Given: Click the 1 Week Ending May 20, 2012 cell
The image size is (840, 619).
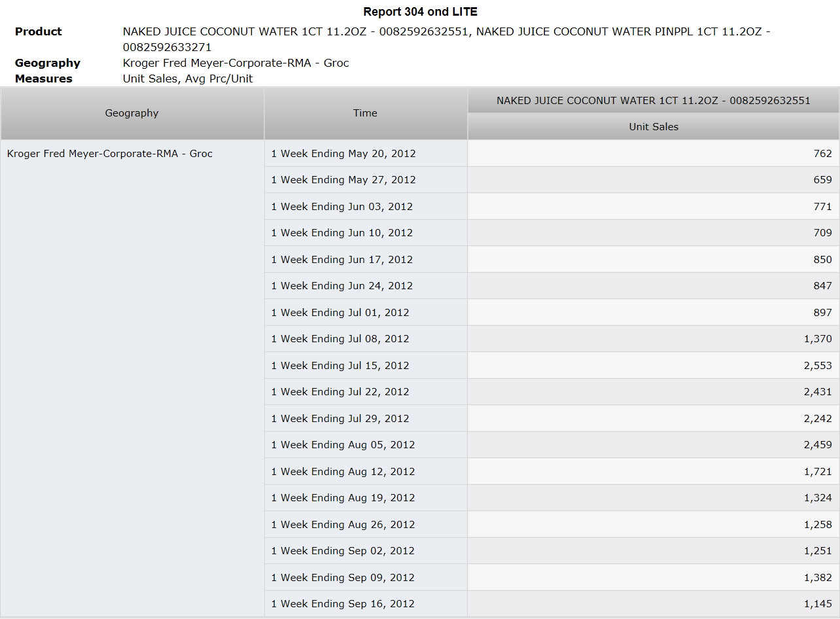Looking at the screenshot, I should click(x=366, y=153).
